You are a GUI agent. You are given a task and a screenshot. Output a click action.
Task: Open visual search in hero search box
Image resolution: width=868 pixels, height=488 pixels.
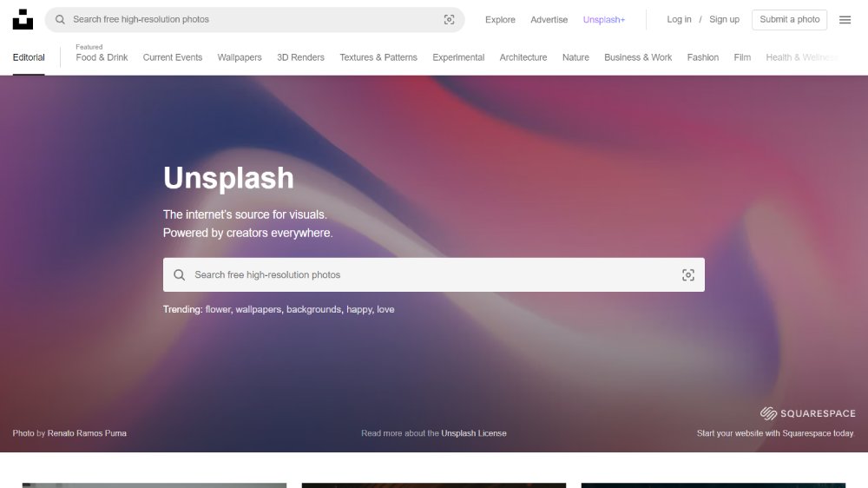click(688, 274)
